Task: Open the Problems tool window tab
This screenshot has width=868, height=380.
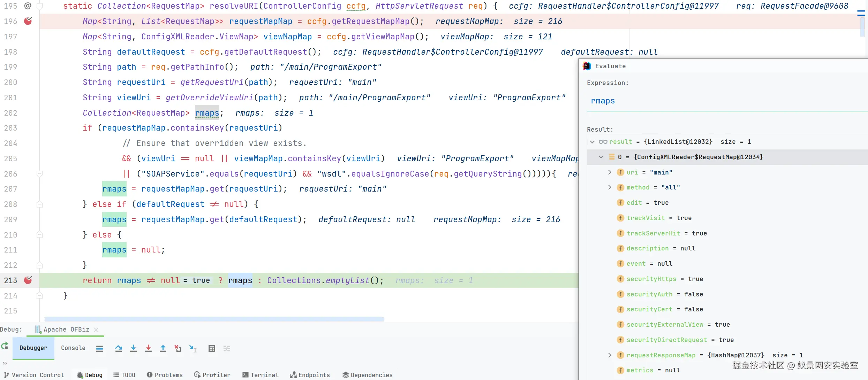Action: [165, 375]
